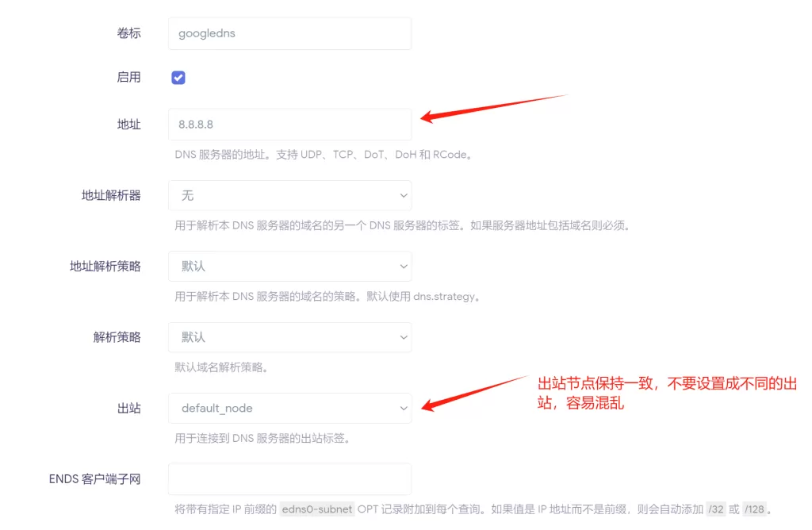Focus the 地址 field showing 8.8.8.8

point(290,125)
